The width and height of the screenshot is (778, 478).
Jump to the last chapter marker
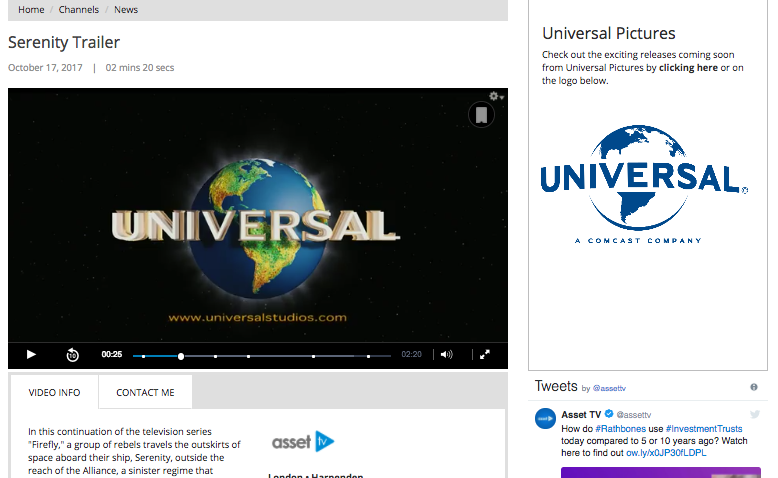(368, 356)
